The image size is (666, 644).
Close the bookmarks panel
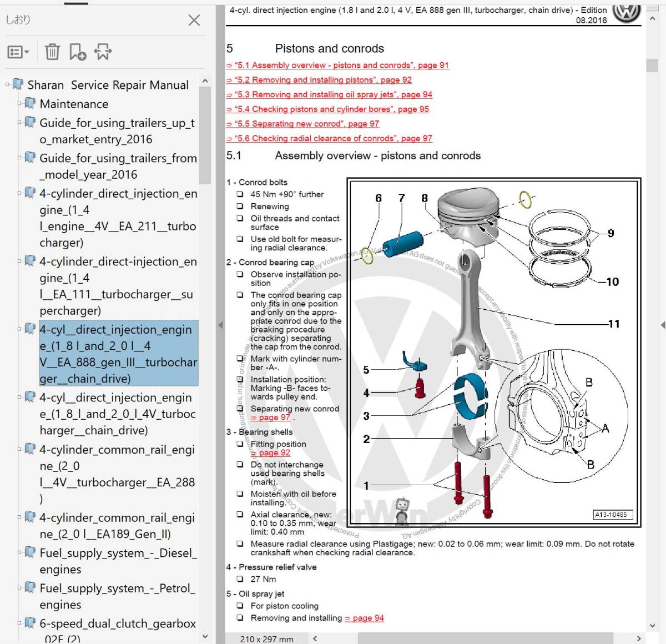coord(194,21)
